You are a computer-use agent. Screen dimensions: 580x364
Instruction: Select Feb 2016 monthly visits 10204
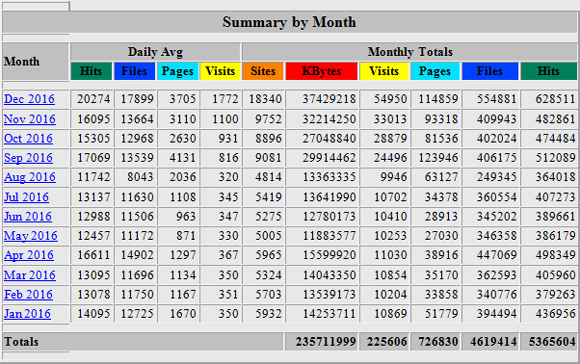(391, 295)
